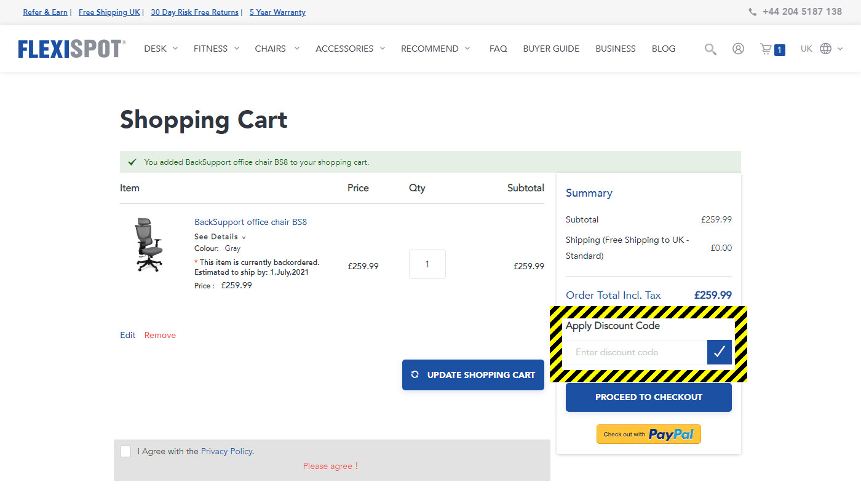861x504 pixels.
Task: Open the user account icon
Action: click(738, 49)
